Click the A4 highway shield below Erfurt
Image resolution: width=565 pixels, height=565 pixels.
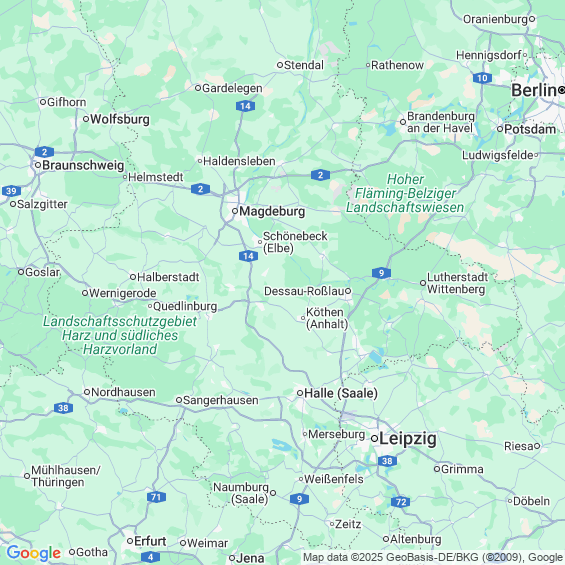[150, 557]
